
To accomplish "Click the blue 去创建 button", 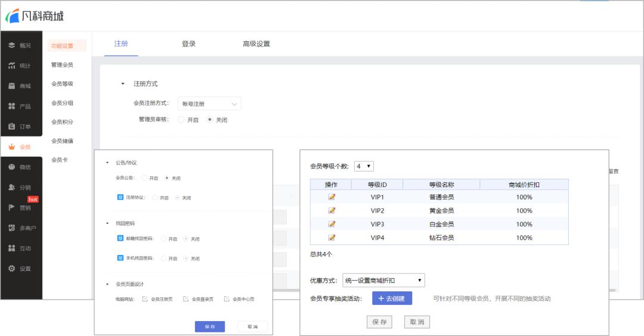I will (x=392, y=298).
